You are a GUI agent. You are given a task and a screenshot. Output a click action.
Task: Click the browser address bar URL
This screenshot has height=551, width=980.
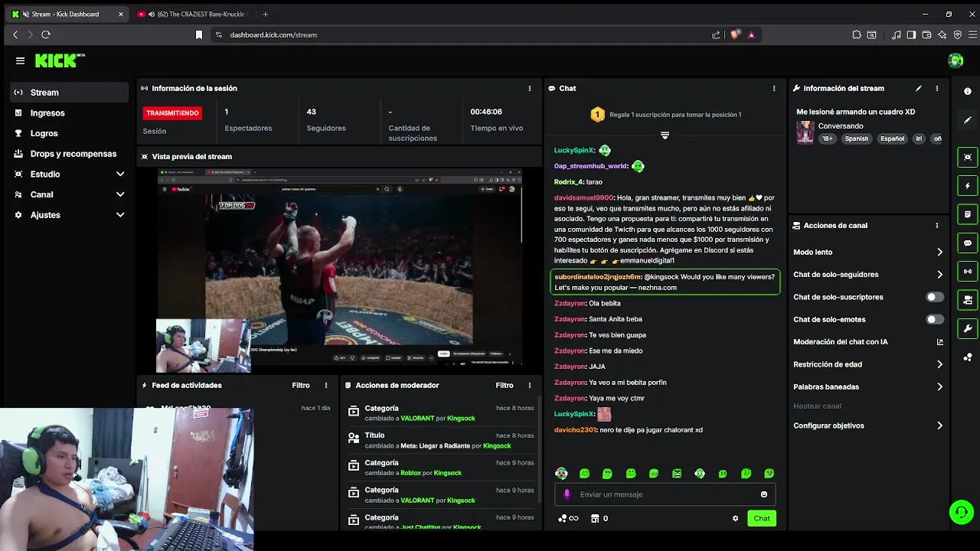[x=273, y=34]
